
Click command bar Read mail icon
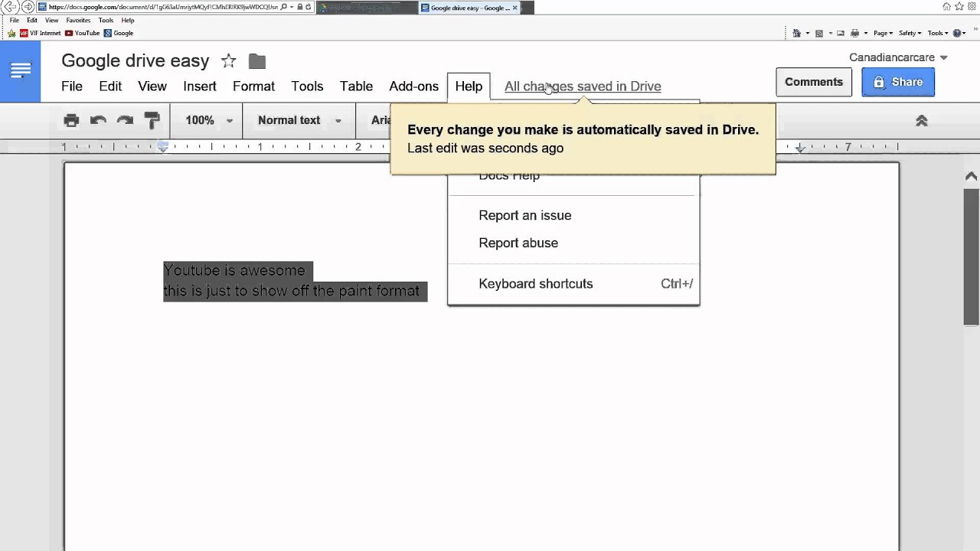point(841,33)
